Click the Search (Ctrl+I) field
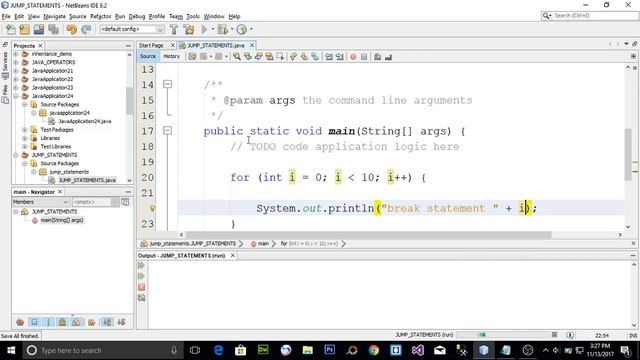The image size is (640, 360). tap(590, 16)
